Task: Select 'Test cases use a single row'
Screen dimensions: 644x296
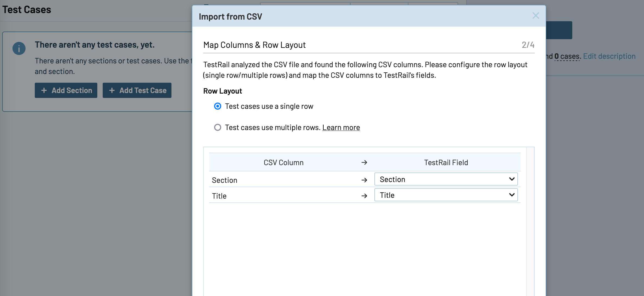Action: point(218,106)
